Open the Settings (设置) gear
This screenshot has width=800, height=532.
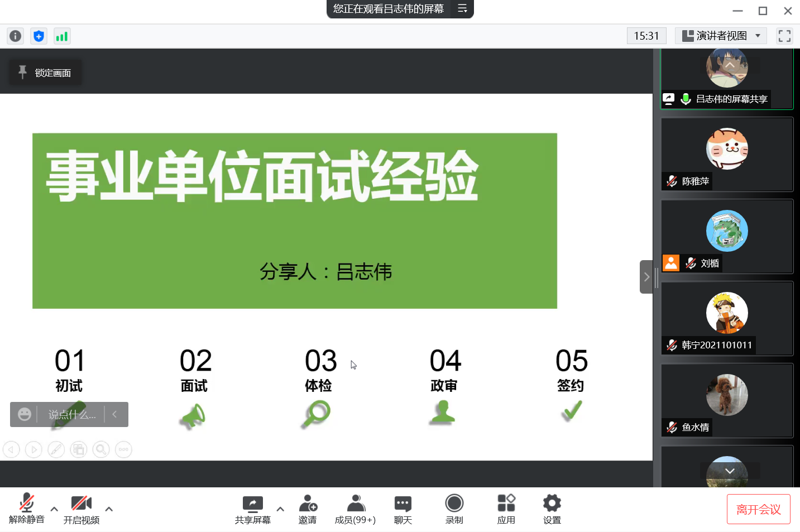[552, 509]
